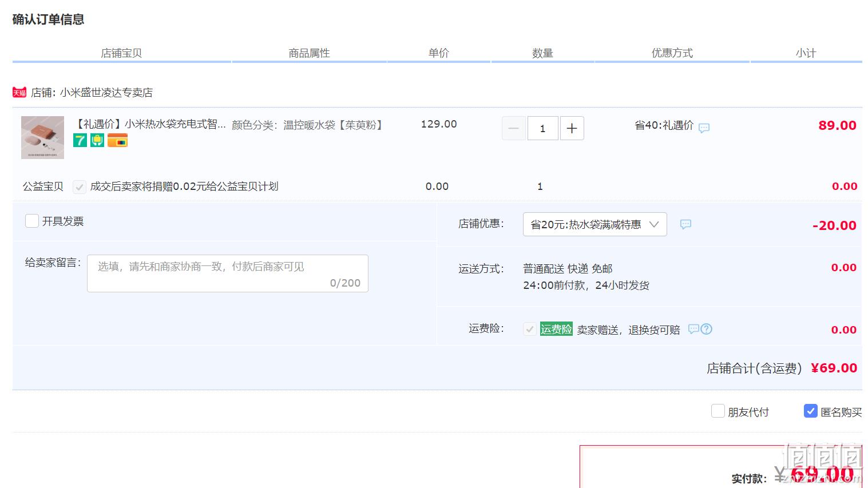Click the 成交后卖家将捐赠0.02元 donation text
This screenshot has width=868, height=488.
184,187
